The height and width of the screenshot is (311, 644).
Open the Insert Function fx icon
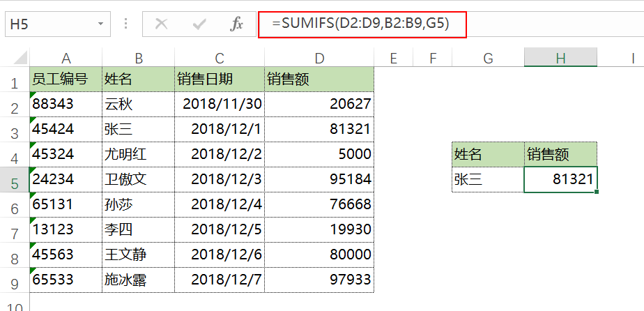tap(236, 24)
